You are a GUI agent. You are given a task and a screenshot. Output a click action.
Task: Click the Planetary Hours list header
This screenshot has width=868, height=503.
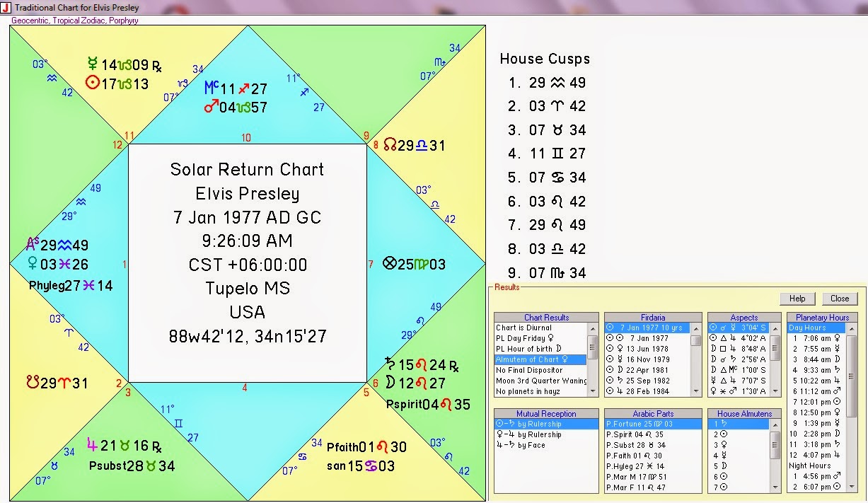click(821, 318)
